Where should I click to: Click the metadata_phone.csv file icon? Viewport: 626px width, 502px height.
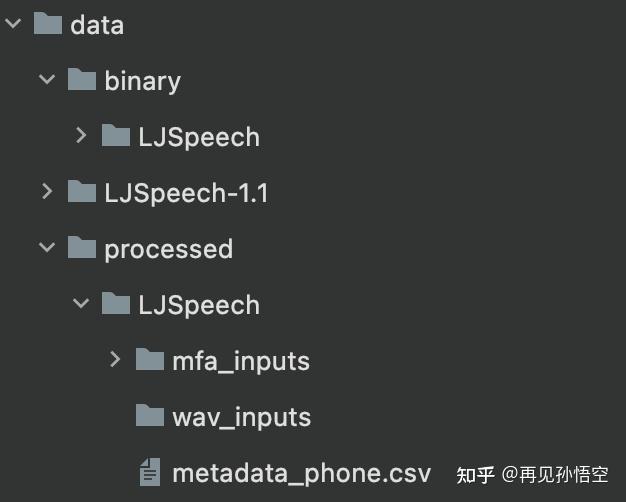(x=150, y=472)
